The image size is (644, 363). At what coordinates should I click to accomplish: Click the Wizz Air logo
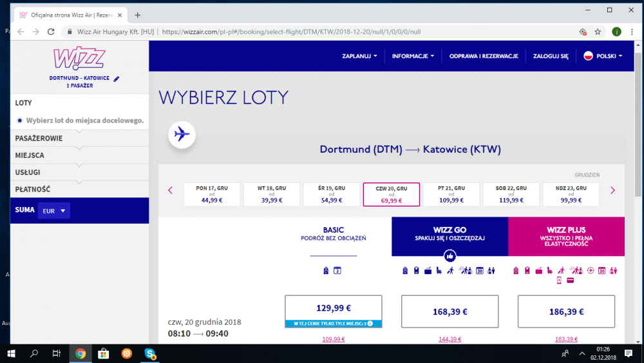(79, 59)
